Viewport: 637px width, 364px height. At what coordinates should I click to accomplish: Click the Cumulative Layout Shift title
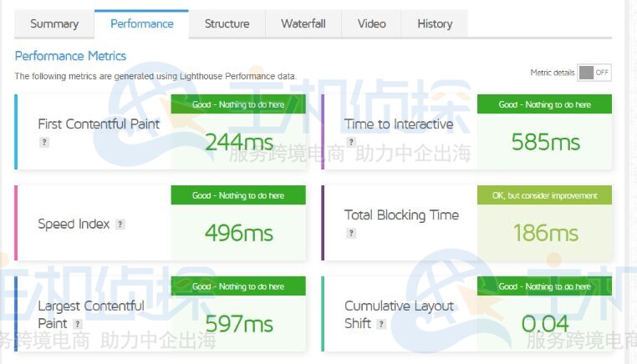pyautogui.click(x=399, y=315)
